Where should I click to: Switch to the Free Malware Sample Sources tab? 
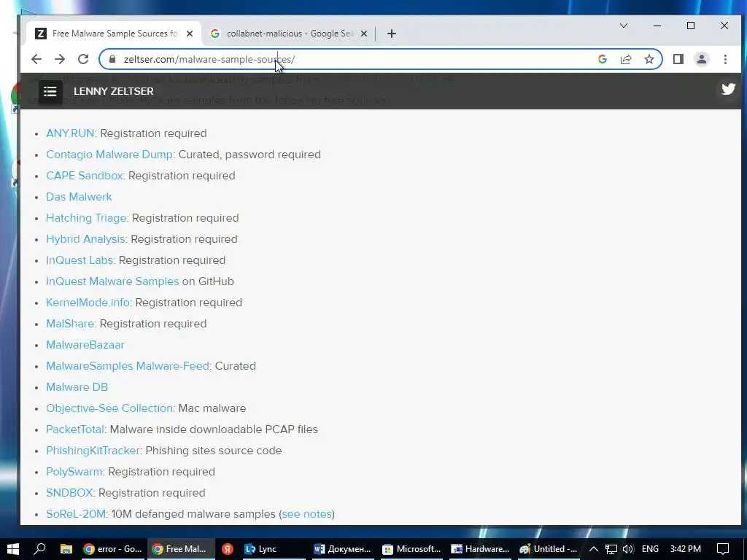pos(113,34)
